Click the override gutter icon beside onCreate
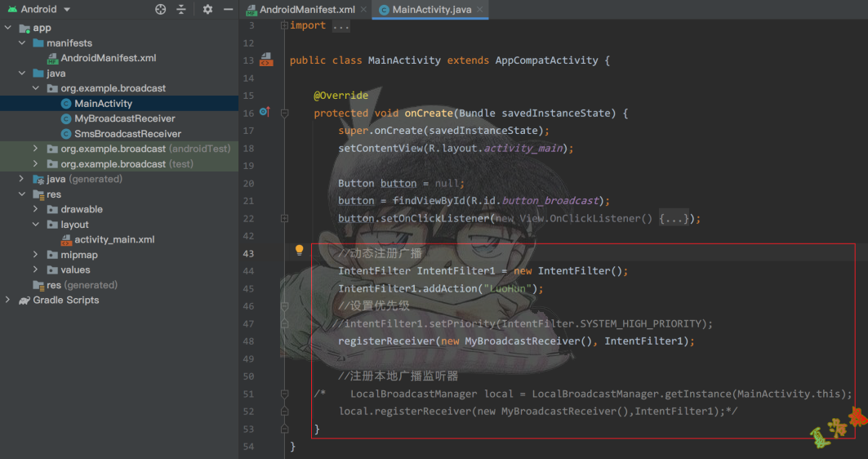Screen dimensions: 868x459 point(264,112)
